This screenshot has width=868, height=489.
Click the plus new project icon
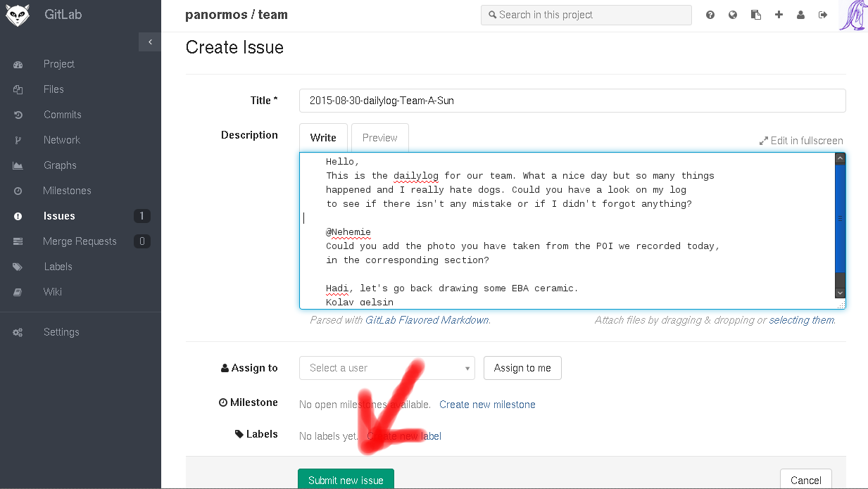779,15
